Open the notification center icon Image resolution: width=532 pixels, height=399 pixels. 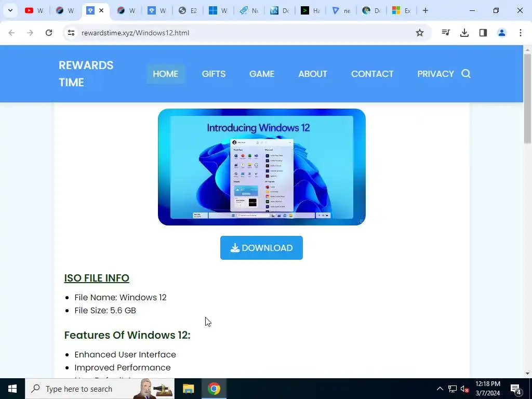[x=516, y=389]
